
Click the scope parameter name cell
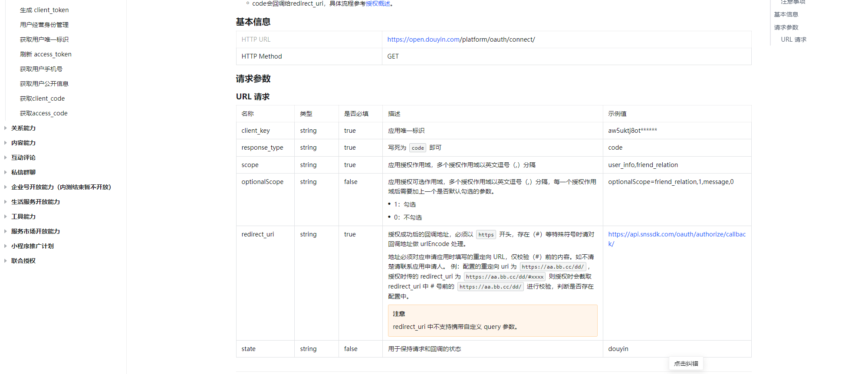click(x=265, y=165)
